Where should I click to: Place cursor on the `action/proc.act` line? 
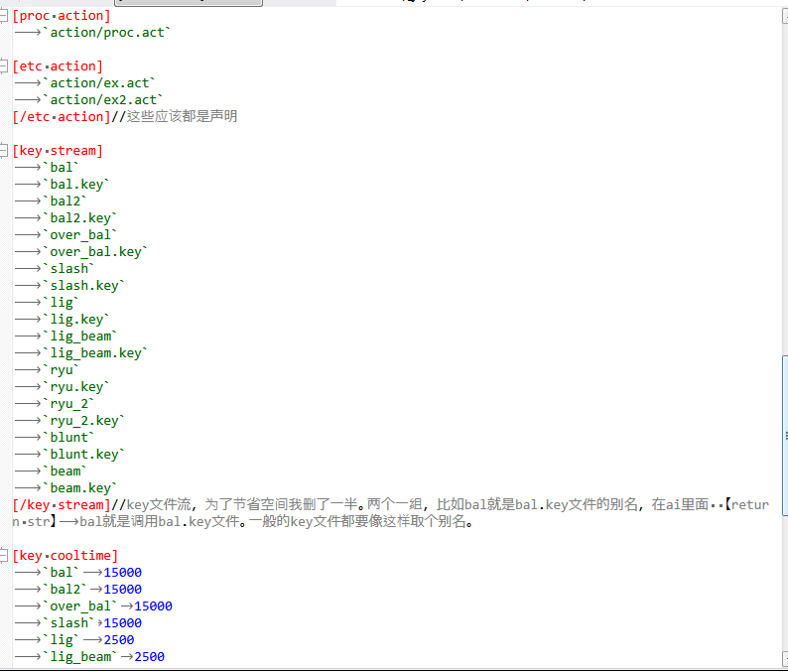(110, 33)
